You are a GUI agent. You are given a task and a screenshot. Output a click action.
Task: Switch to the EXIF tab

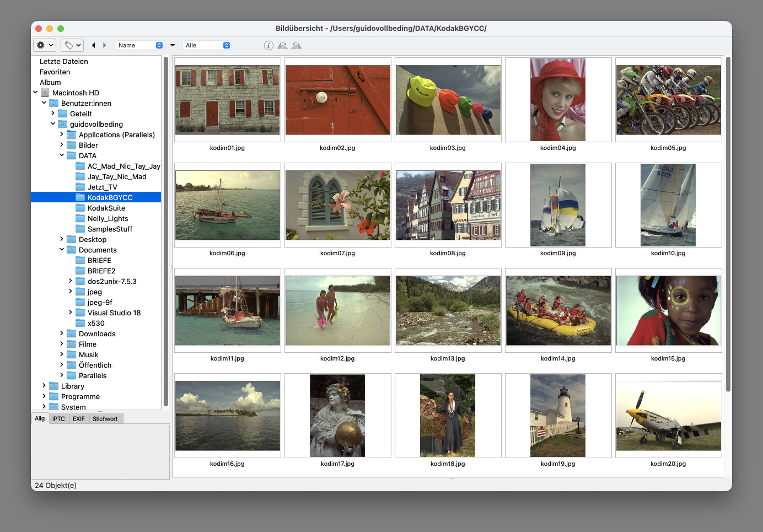click(79, 419)
